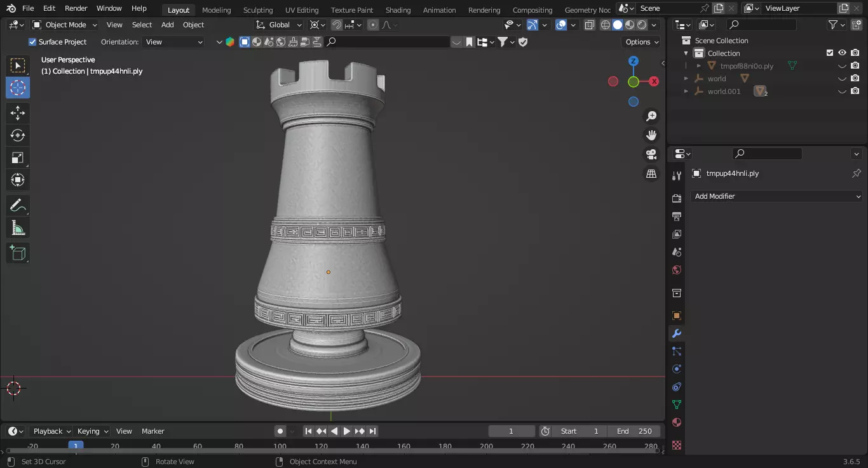Viewport: 868px width, 468px height.
Task: Open the Render menu
Action: [76, 8]
